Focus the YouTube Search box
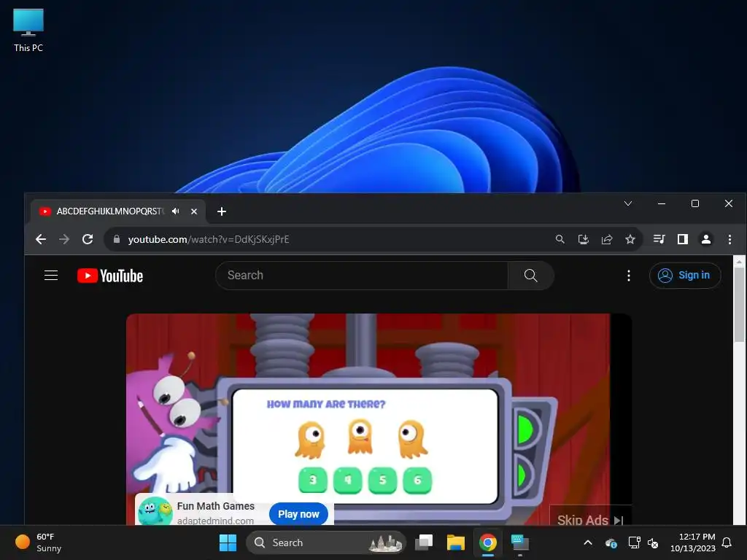Screen dimensions: 747x560 (x=362, y=275)
